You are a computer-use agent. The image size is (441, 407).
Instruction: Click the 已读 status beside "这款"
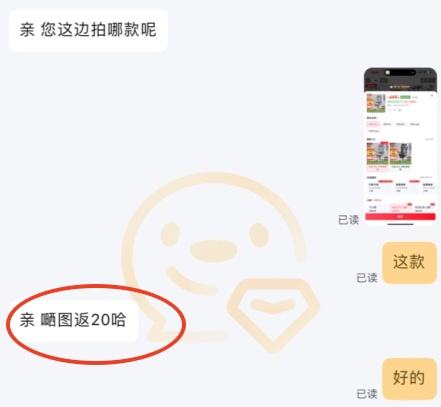[367, 278]
